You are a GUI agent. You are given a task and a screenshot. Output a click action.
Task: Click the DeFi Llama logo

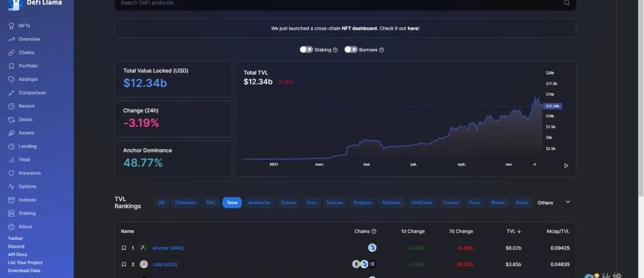(x=14, y=4)
